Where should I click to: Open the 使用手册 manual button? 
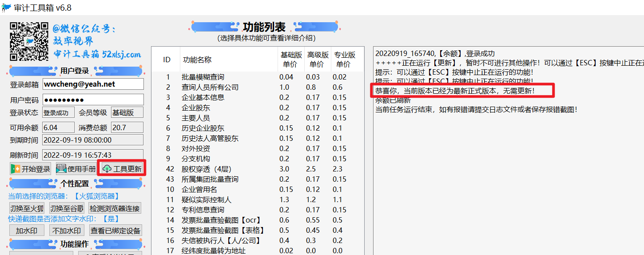[x=76, y=169]
